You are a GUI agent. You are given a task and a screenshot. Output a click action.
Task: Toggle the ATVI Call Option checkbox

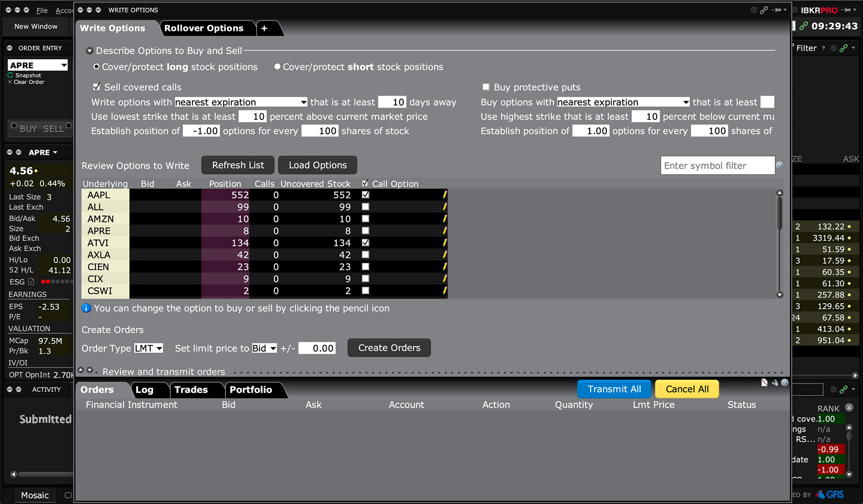(x=365, y=243)
